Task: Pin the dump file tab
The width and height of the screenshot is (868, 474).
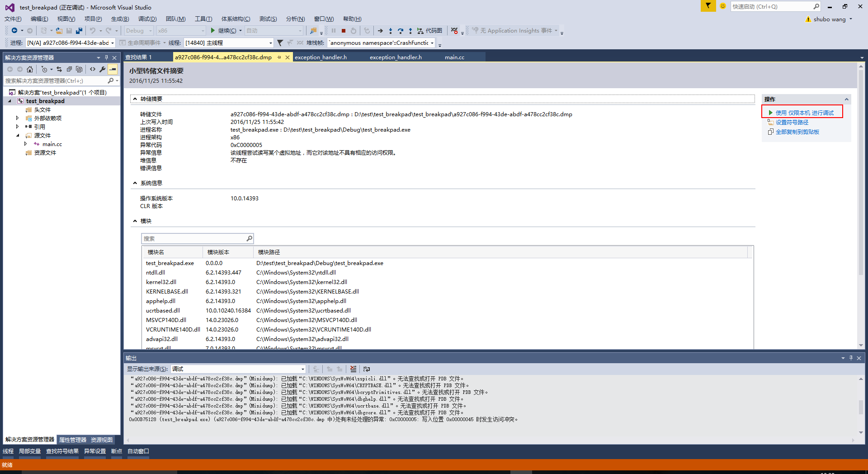Action: (x=279, y=57)
